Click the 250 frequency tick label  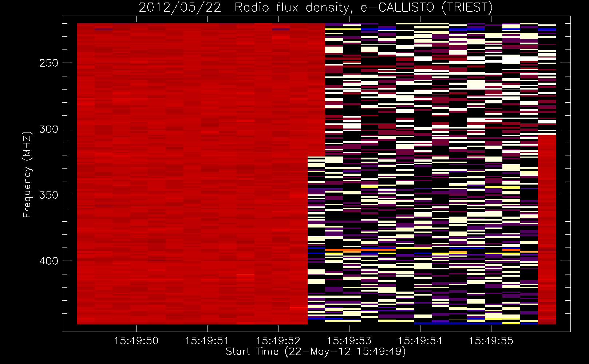[x=49, y=63]
